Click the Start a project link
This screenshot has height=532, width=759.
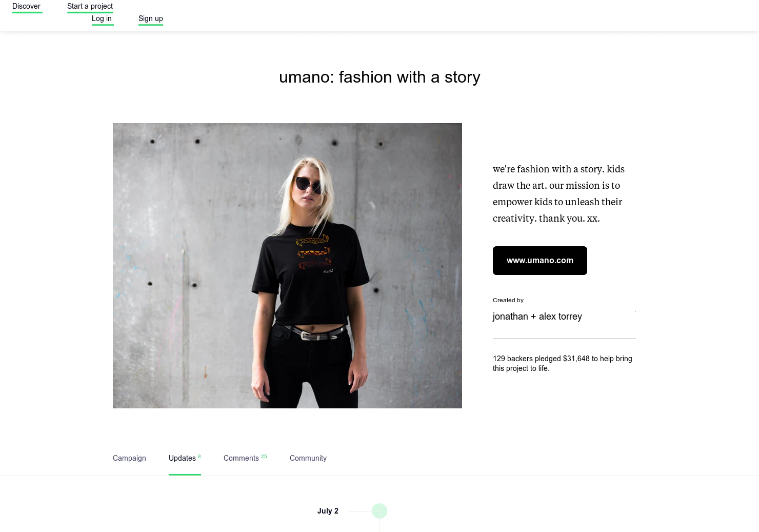90,7
